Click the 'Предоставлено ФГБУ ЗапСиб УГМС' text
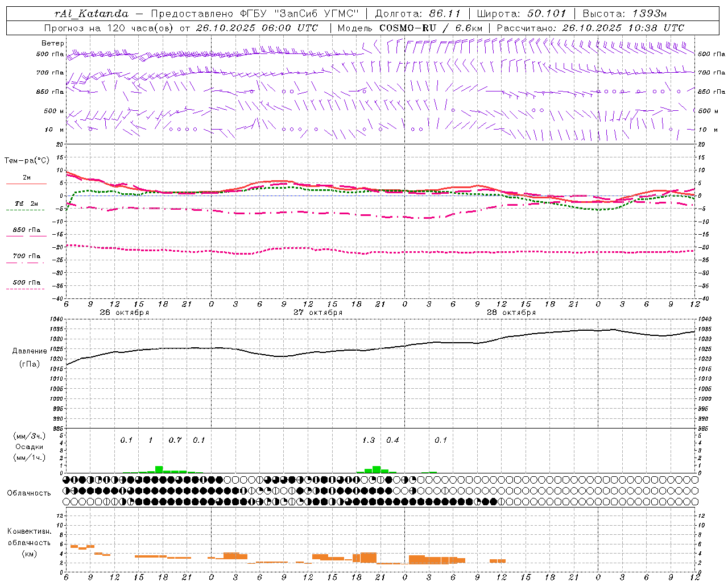This screenshot has width=728, height=582. [x=255, y=13]
